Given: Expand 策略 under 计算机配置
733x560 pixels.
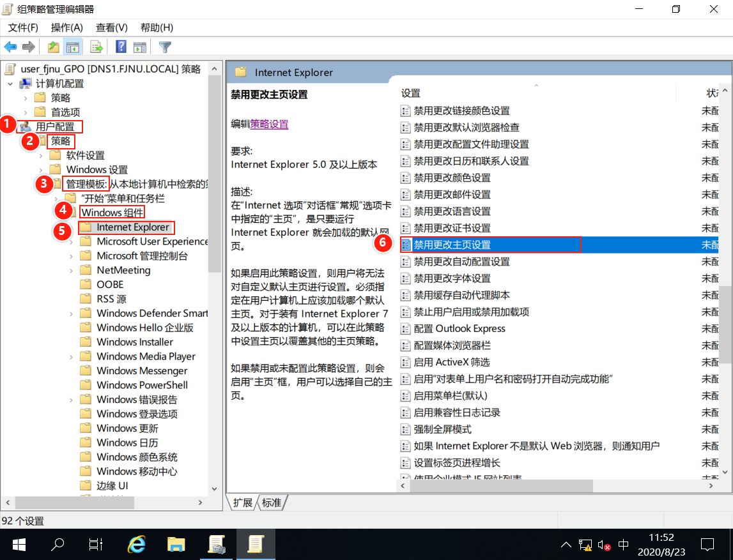Looking at the screenshot, I should click(x=26, y=98).
